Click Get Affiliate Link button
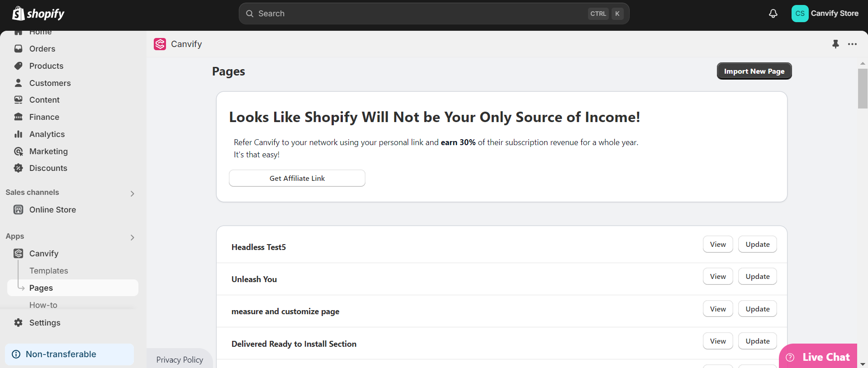The width and height of the screenshot is (868, 368). click(297, 178)
